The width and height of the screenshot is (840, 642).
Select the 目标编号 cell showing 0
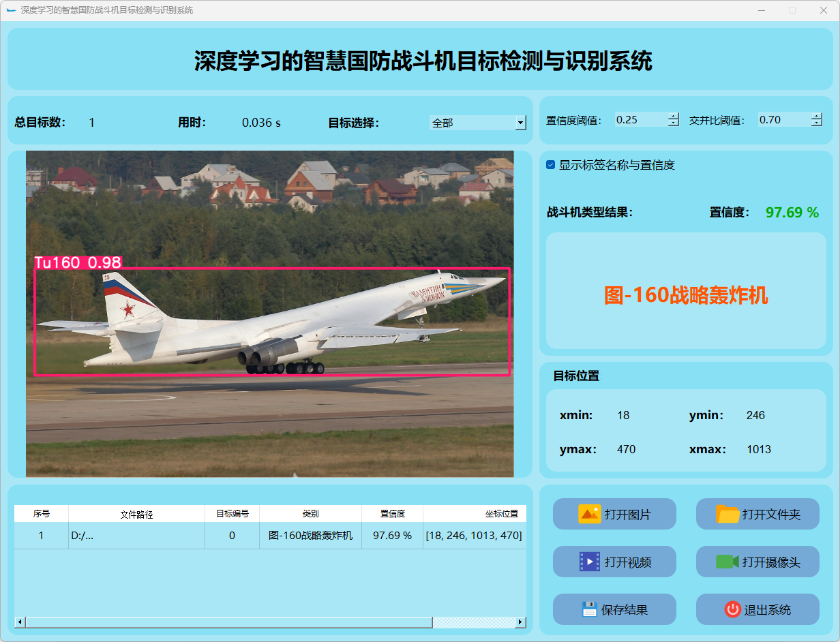232,536
